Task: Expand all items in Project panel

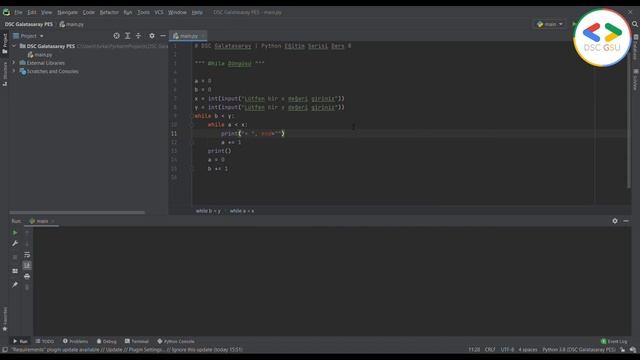Action: pyautogui.click(x=128, y=36)
